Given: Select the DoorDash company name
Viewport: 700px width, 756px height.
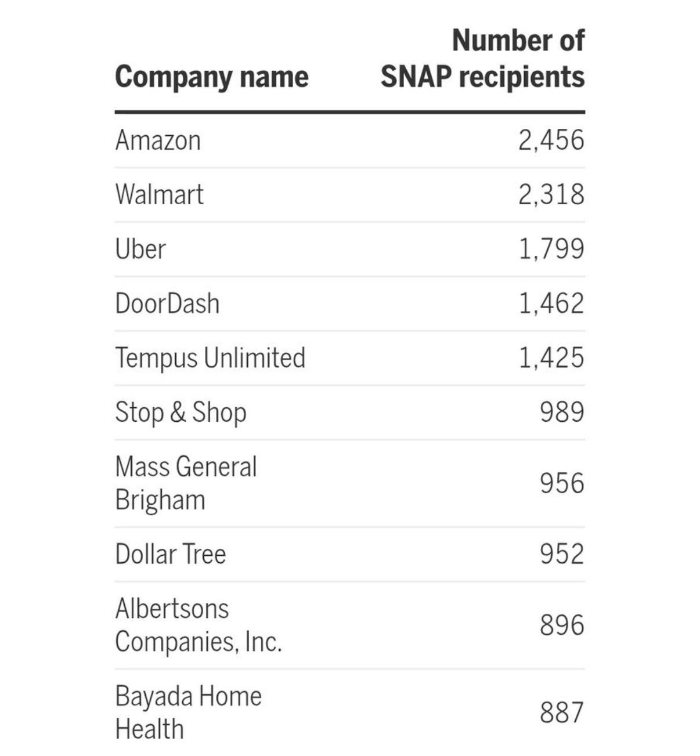Looking at the screenshot, I should click(x=167, y=303).
